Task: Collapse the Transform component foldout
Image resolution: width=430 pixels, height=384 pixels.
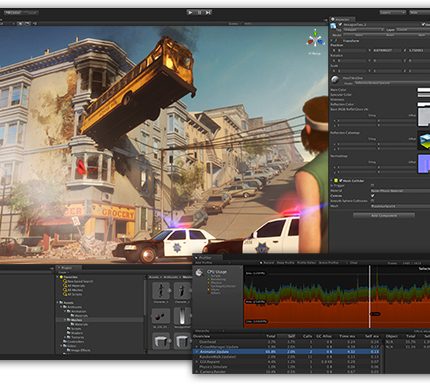Action: click(332, 41)
